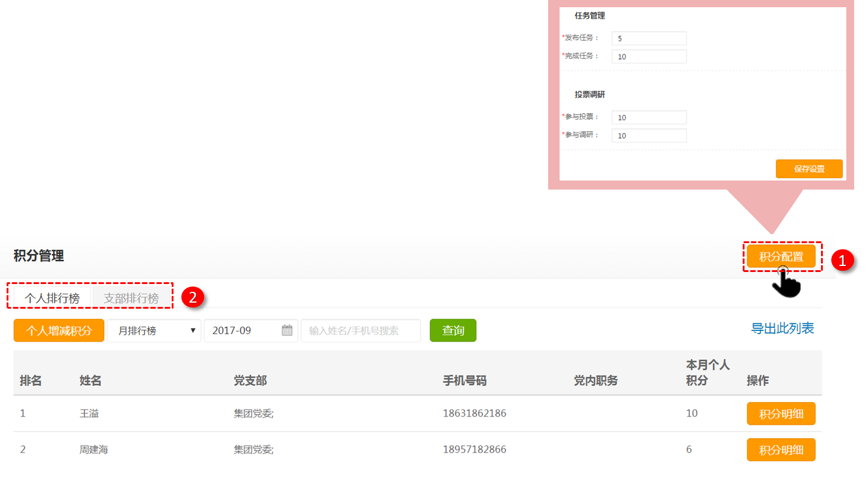Screen dimensions: 868x479
Task: Click the 2017-09 date input field
Action: coord(244,330)
